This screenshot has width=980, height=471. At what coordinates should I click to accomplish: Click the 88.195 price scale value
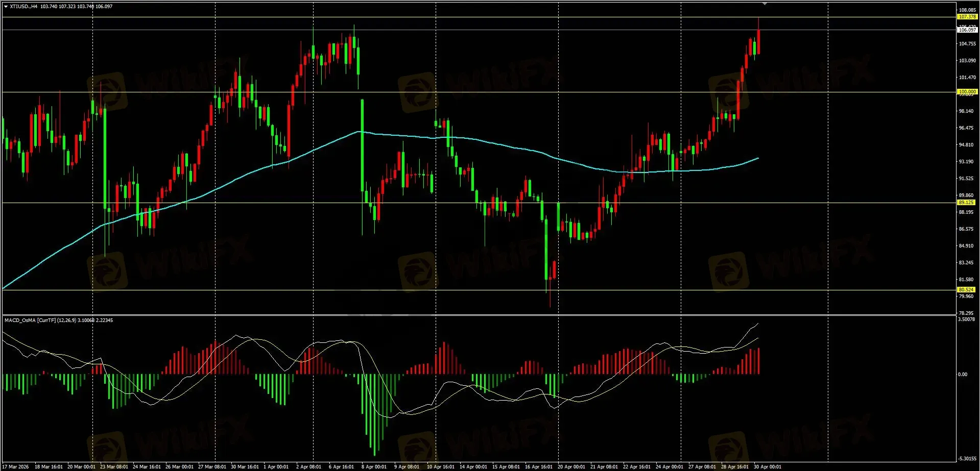point(966,212)
